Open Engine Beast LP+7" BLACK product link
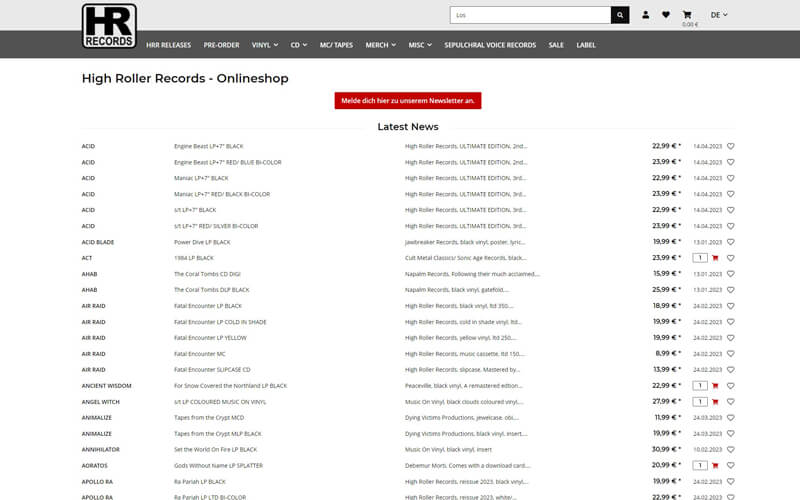 pyautogui.click(x=209, y=146)
